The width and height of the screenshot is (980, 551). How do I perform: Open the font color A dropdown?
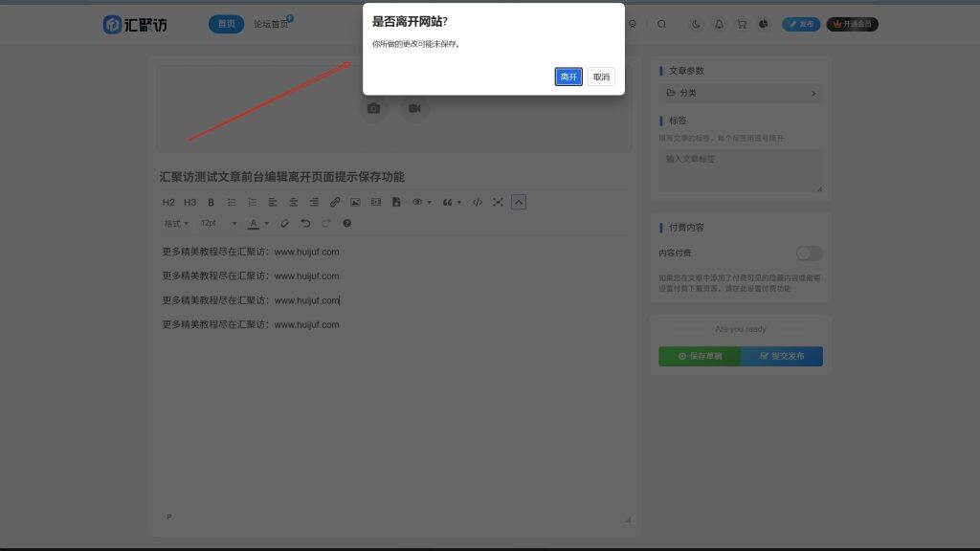255,223
